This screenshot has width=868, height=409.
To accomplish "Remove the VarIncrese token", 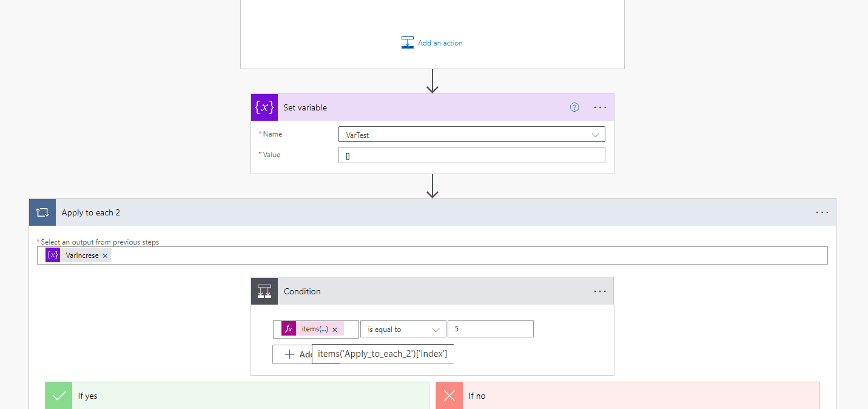I will (104, 255).
